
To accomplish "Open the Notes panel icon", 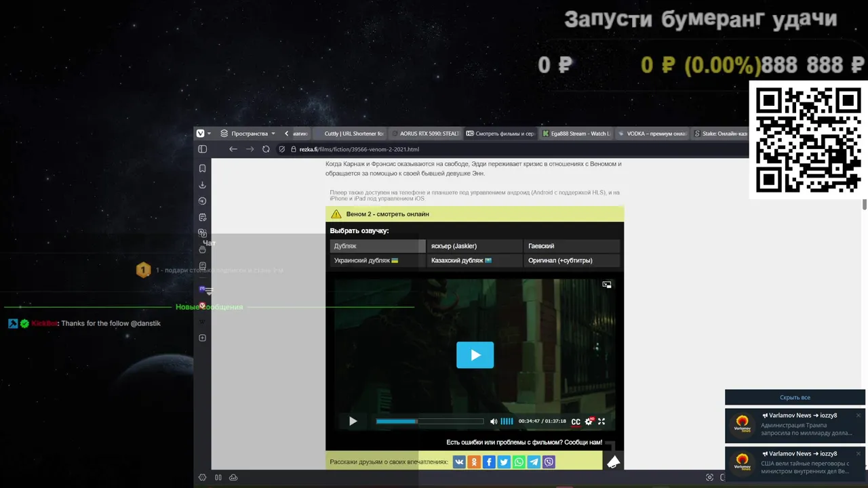I will pos(202,218).
